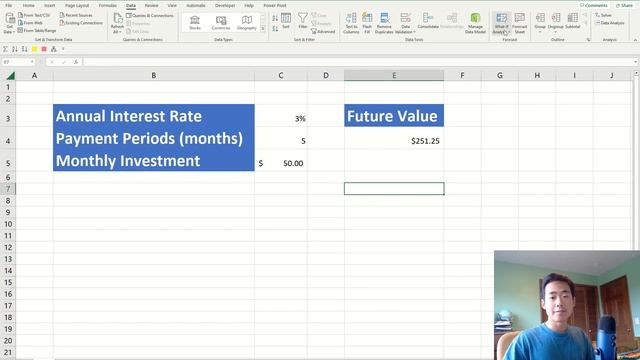Screen dimensions: 640x360
Task: Click the red fill color icon
Action: point(44,49)
